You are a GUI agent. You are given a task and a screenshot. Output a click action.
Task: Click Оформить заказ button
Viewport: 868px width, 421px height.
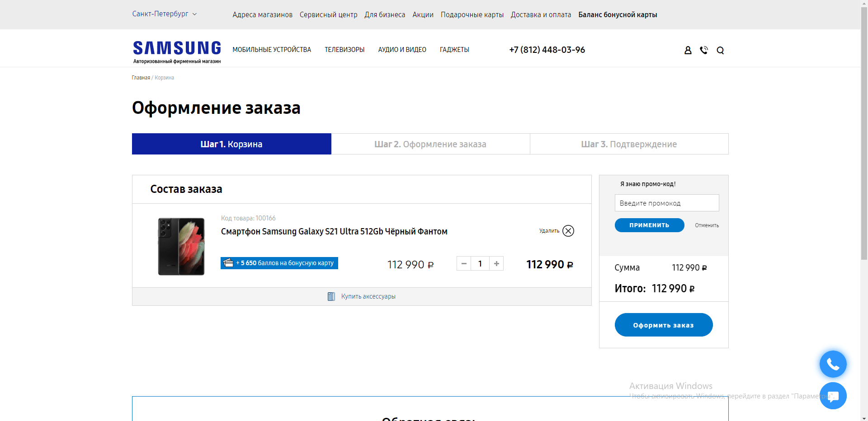pyautogui.click(x=664, y=325)
